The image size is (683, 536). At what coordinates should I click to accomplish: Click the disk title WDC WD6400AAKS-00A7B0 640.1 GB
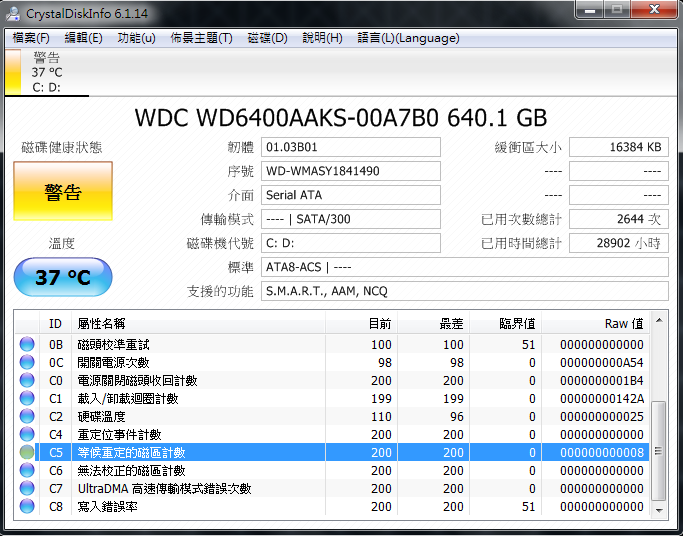click(341, 118)
